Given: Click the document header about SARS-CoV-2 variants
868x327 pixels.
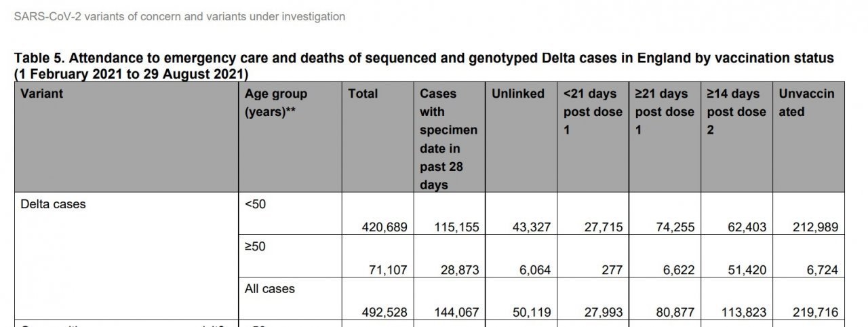Looking at the screenshot, I should tap(179, 16).
